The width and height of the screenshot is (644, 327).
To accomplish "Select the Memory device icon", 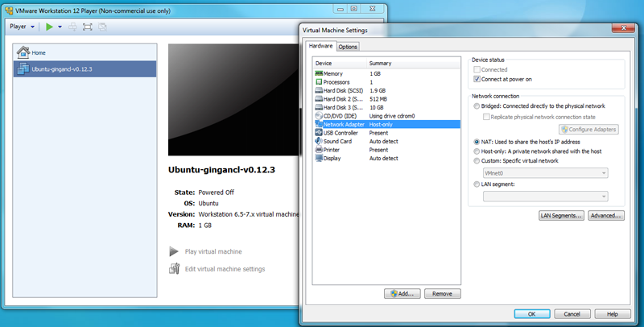I will 319,73.
